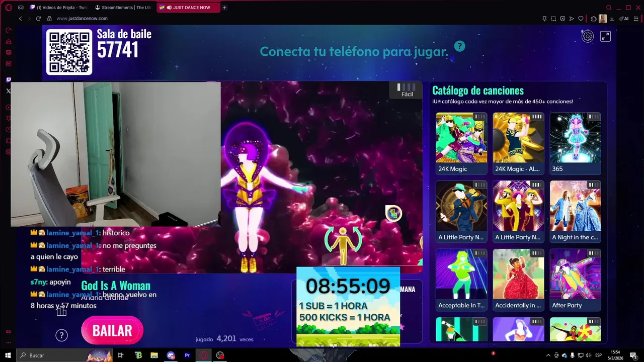Open search tabs magnifier icon

click(609, 8)
